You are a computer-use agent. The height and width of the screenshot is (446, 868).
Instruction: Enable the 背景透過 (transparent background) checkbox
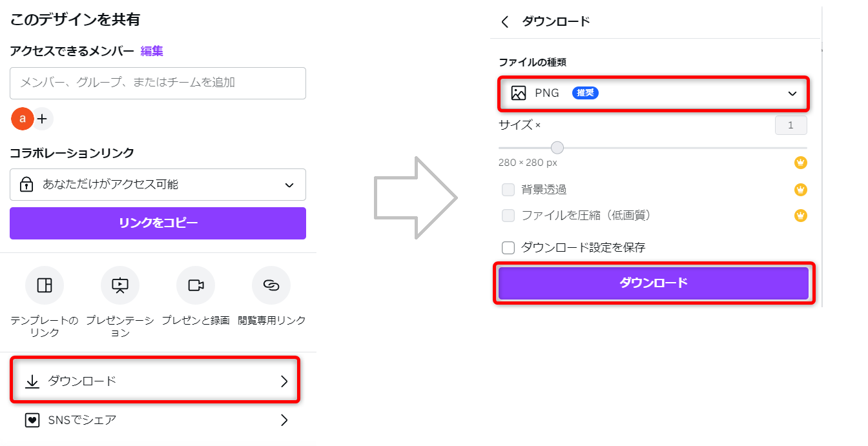tap(508, 190)
